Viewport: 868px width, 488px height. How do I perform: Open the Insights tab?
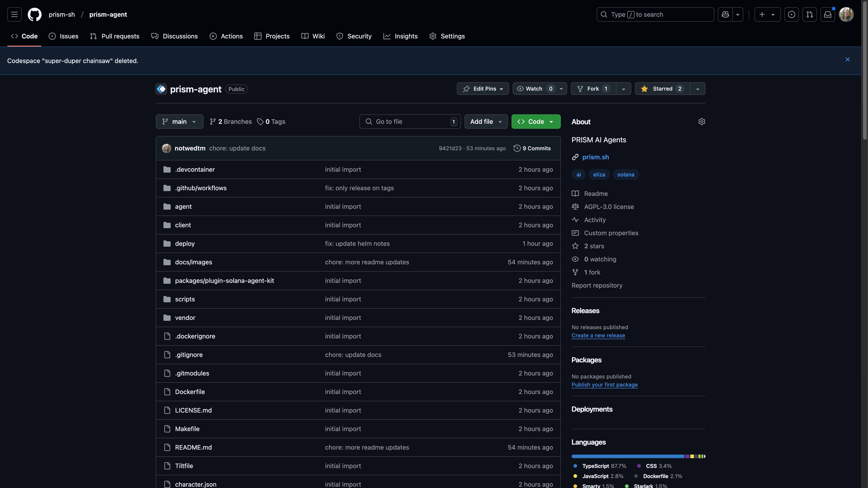[400, 36]
